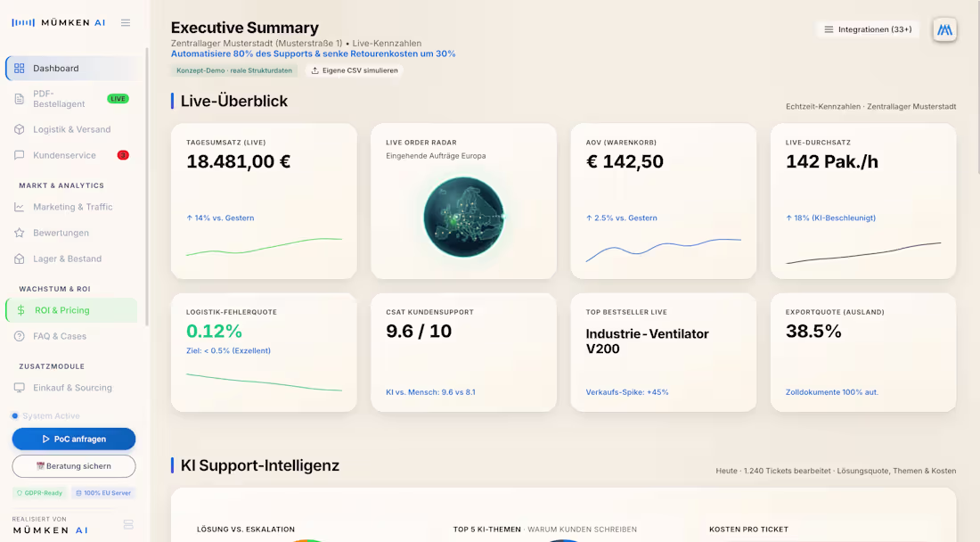Click the 9.6 / 10 CSAT value
The height and width of the screenshot is (542, 980).
[x=419, y=332]
